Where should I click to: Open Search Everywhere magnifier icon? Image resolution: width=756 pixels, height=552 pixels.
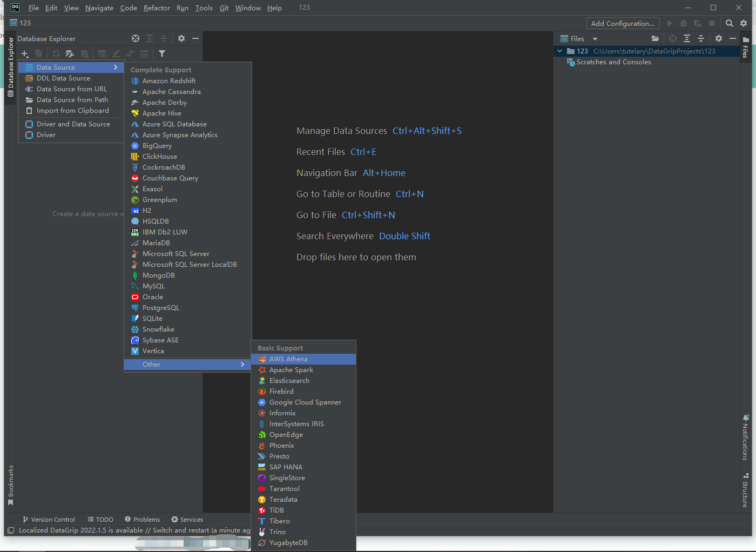[x=730, y=23]
